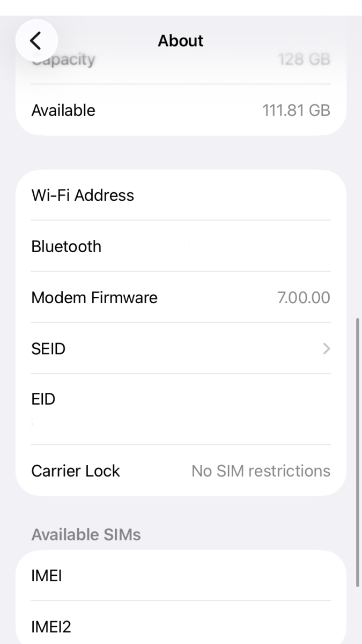Click the vertical scroll indicator
362x644 pixels.
pos(358,452)
